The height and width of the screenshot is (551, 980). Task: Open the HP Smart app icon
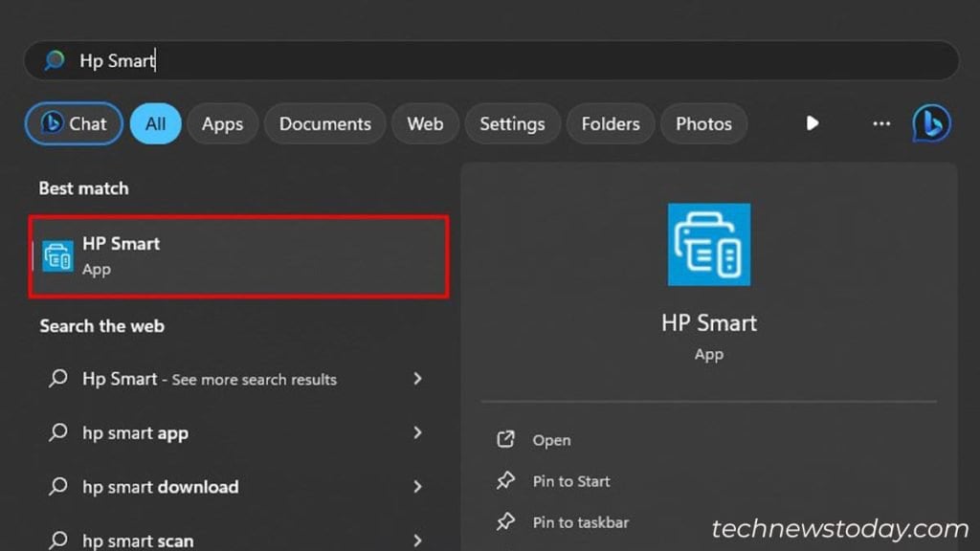(57, 255)
